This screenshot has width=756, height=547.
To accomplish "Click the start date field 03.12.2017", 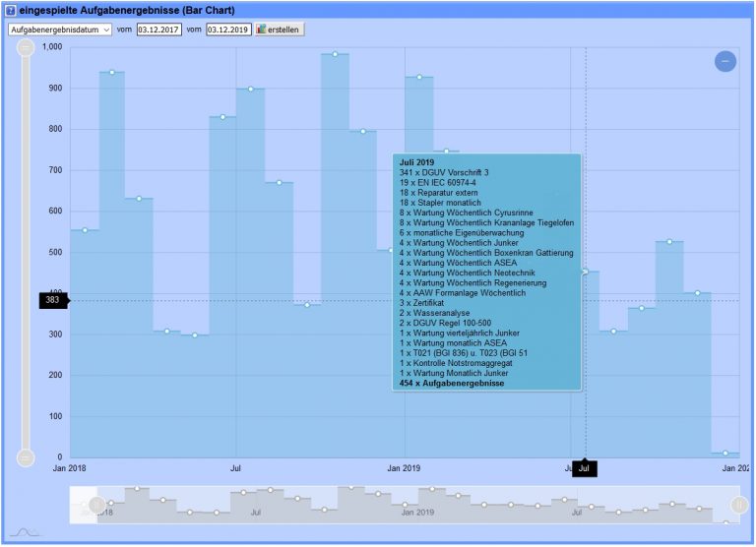I will click(x=158, y=30).
